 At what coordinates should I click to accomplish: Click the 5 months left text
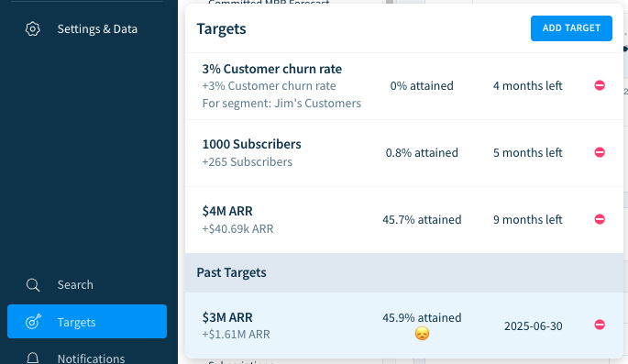(x=528, y=152)
